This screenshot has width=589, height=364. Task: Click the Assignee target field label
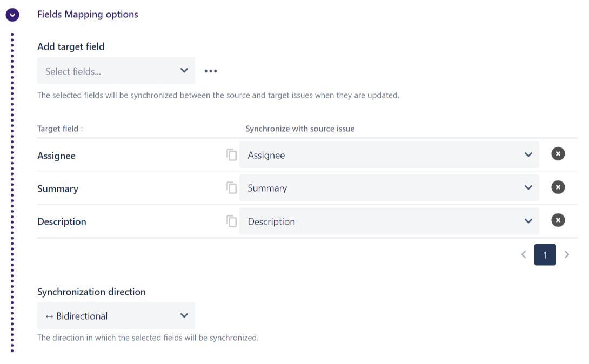pos(56,156)
